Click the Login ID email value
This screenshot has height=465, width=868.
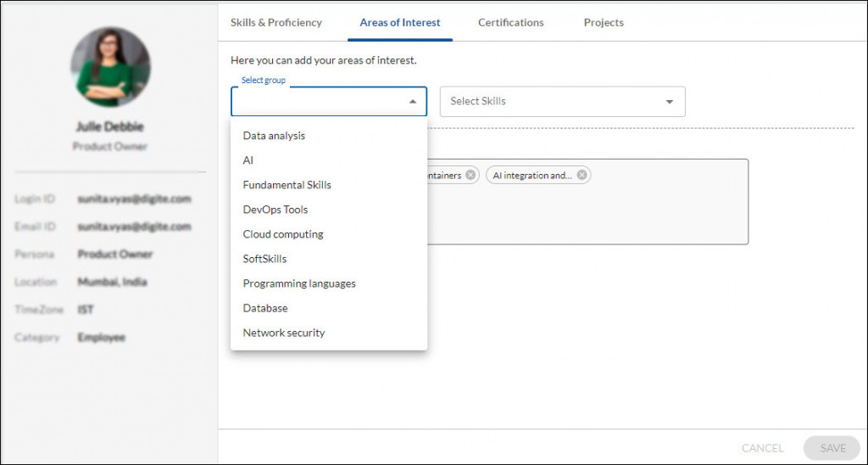[x=135, y=199]
